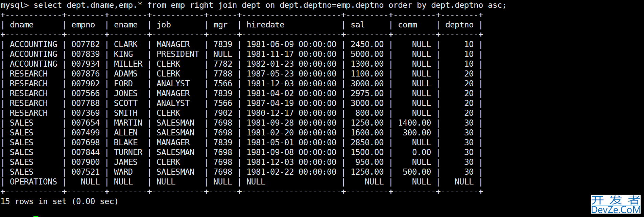Screen dimensions: 644x217
Task: Click the sal column header
Action: click(358, 25)
